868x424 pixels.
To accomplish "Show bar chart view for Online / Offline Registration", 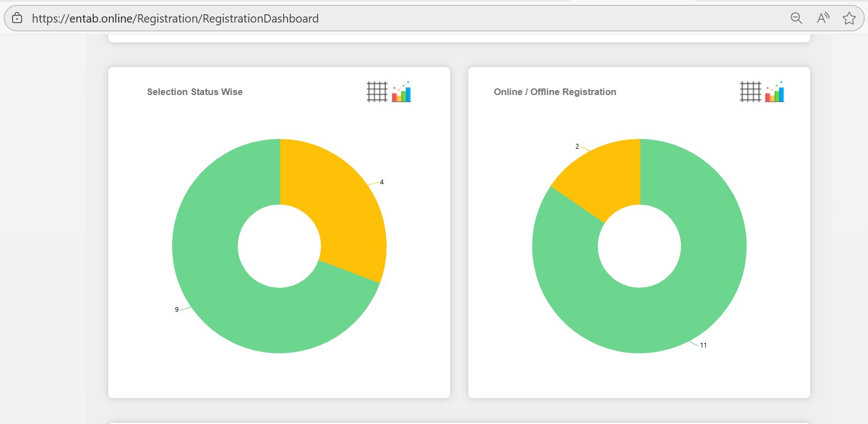I will 775,92.
